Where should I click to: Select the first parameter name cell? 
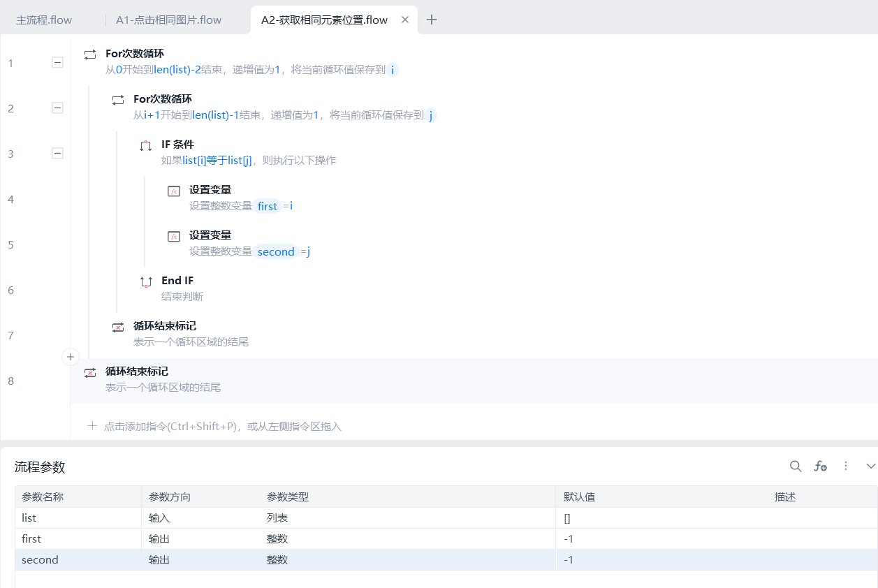coord(78,539)
